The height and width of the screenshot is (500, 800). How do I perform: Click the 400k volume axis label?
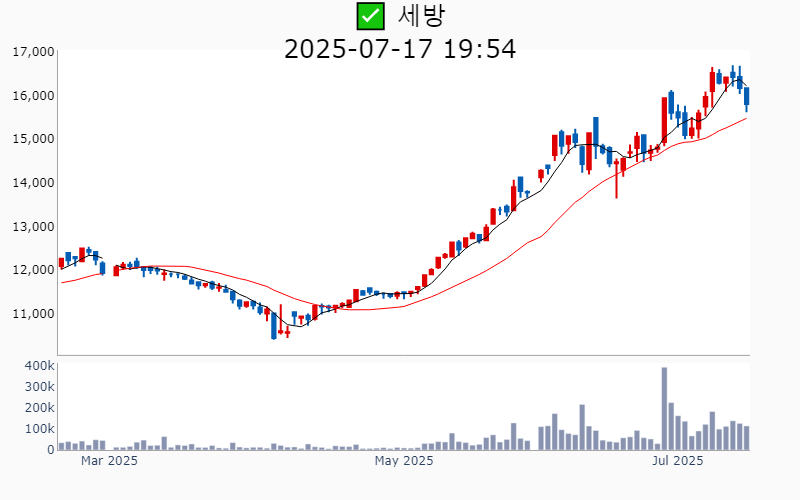pos(39,366)
